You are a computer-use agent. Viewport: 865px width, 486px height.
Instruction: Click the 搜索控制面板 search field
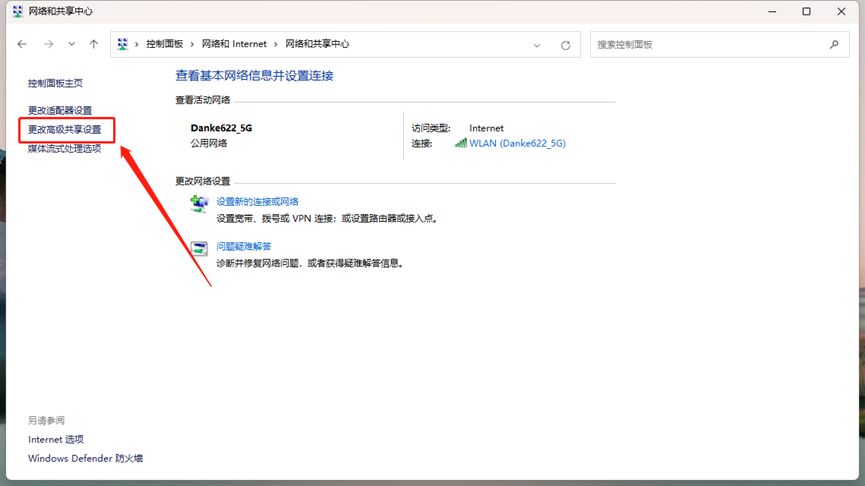coord(705,45)
